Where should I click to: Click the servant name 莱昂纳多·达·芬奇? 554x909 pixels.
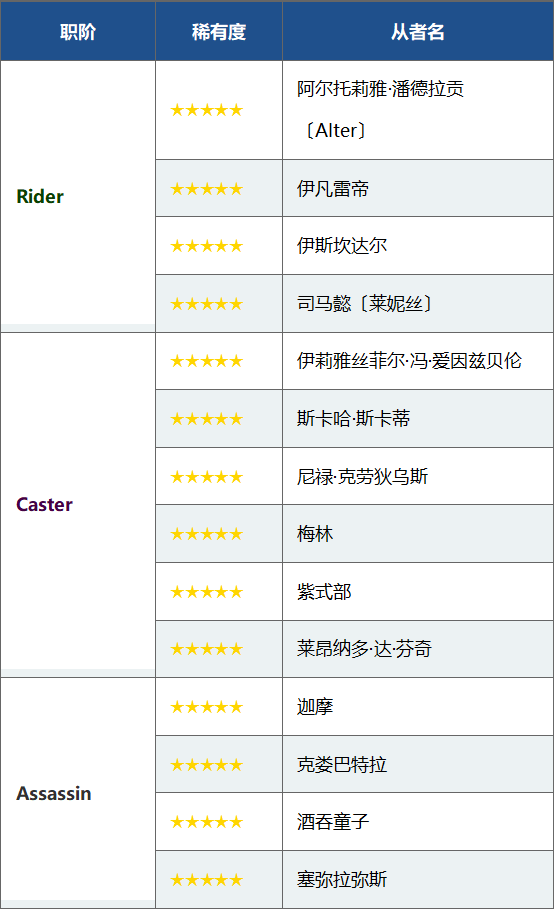(364, 648)
